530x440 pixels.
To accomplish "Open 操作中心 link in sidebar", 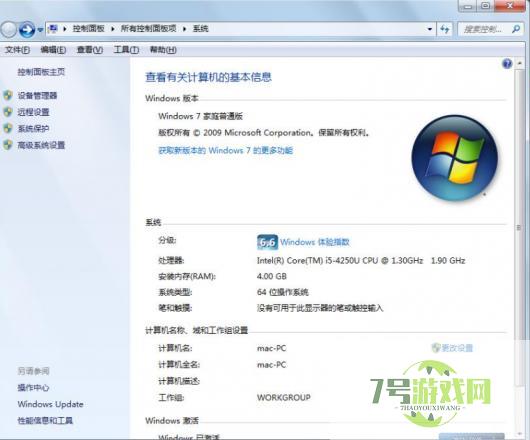I will 33,387.
